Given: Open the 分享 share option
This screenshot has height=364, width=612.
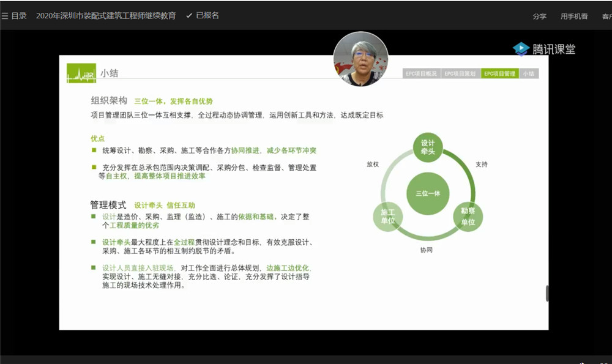Looking at the screenshot, I should pyautogui.click(x=539, y=17).
